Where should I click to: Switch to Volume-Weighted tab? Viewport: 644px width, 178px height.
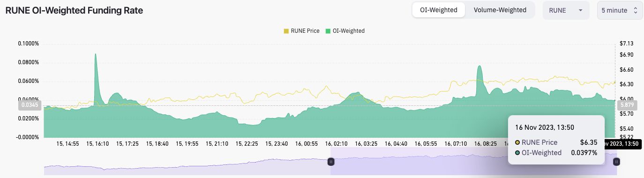[500, 10]
